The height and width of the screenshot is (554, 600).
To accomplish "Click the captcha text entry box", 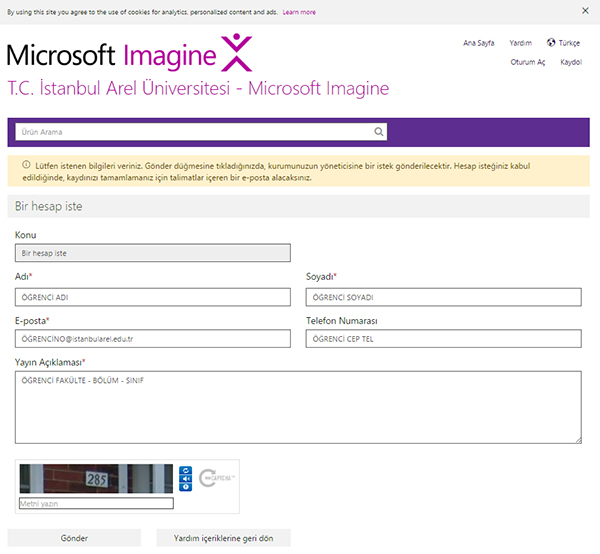I will (x=96, y=503).
